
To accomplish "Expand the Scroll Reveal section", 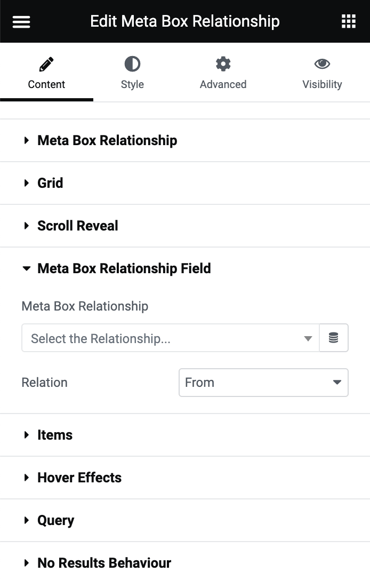I will point(77,226).
